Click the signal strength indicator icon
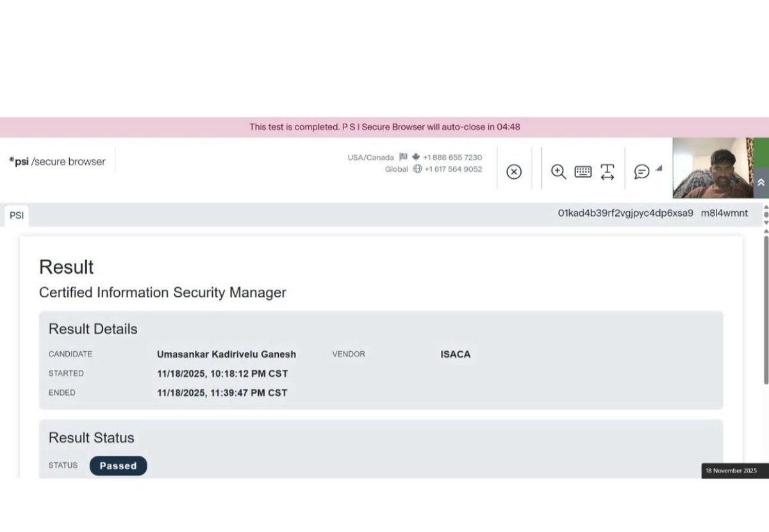This screenshot has height=532, width=769. pos(659,169)
